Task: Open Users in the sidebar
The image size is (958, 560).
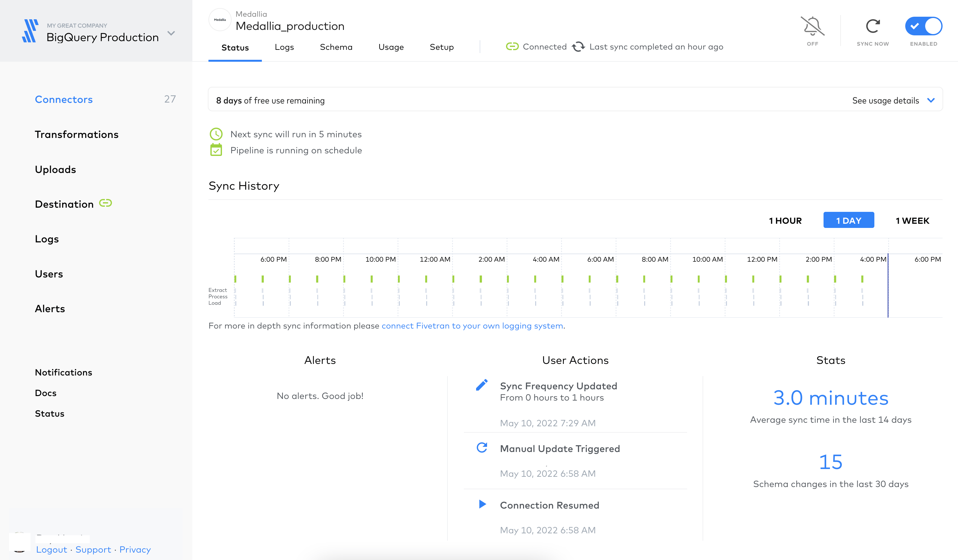Action: pyautogui.click(x=49, y=274)
